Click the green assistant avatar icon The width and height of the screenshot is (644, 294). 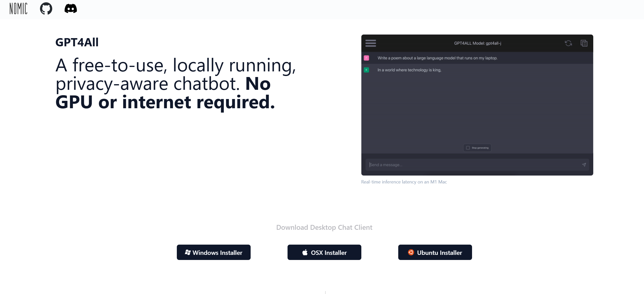pyautogui.click(x=366, y=70)
